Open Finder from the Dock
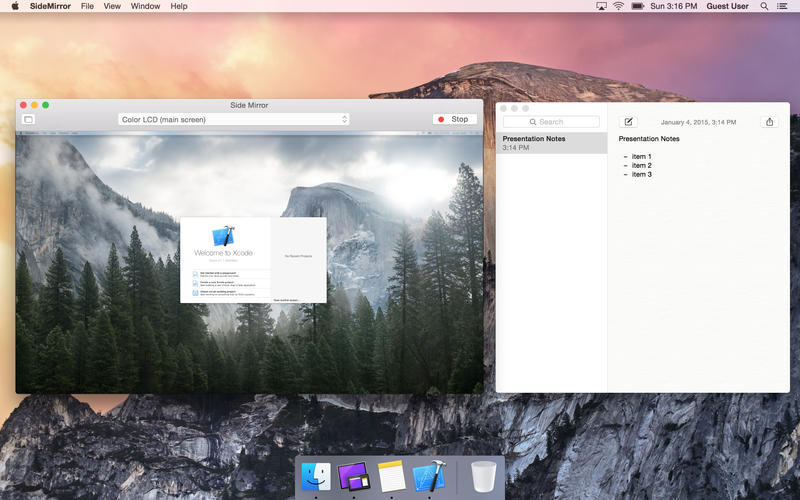Viewport: 800px width, 500px height. coord(316,476)
